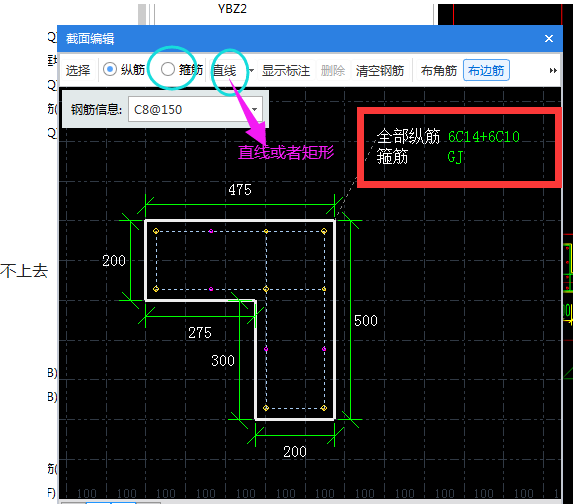Close the 截面编辑 dialog
Image resolution: width=573 pixels, height=504 pixels.
549,38
